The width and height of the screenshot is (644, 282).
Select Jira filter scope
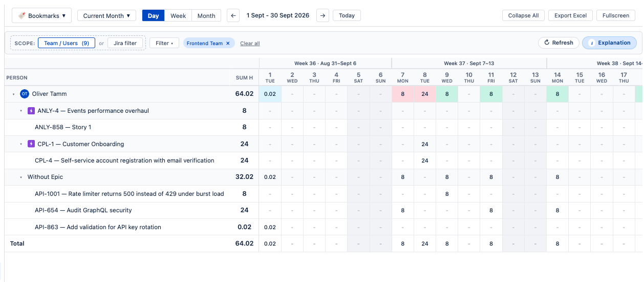(125, 43)
